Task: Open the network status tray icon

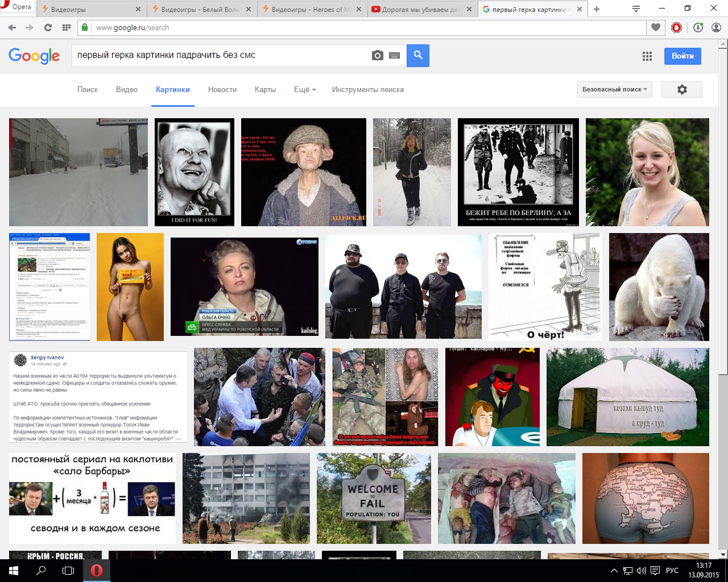Action: click(x=628, y=571)
